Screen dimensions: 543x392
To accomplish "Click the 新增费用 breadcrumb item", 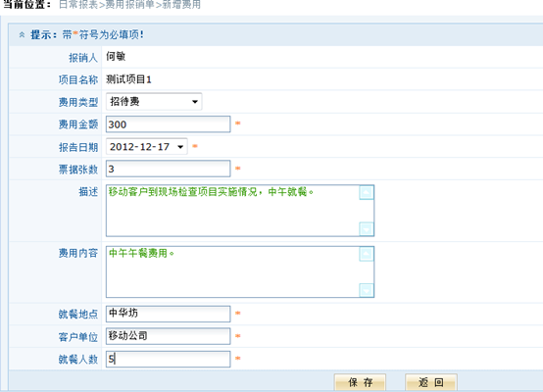I will click(x=181, y=5).
